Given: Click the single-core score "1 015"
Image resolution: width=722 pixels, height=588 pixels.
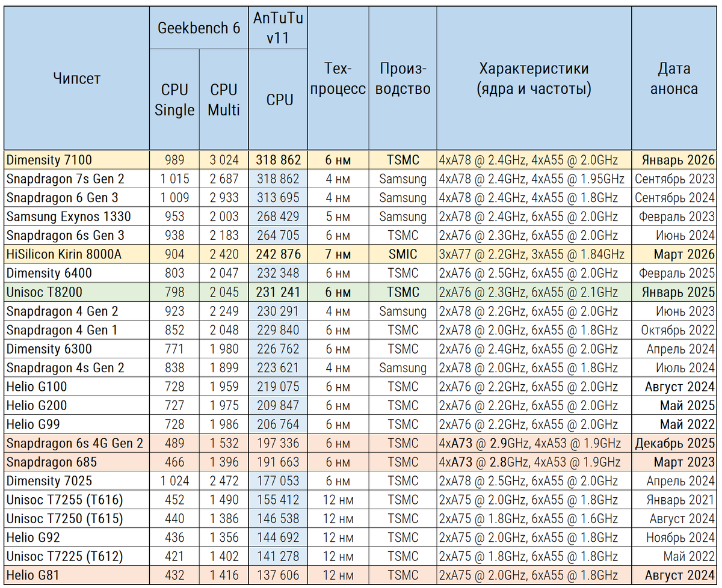Looking at the screenshot, I should click(x=174, y=179).
